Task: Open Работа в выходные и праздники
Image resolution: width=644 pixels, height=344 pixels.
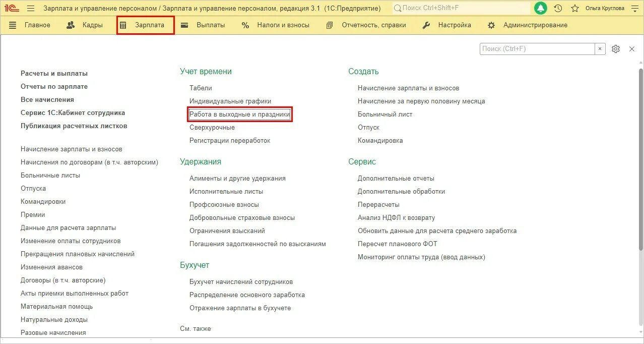Action: click(240, 114)
